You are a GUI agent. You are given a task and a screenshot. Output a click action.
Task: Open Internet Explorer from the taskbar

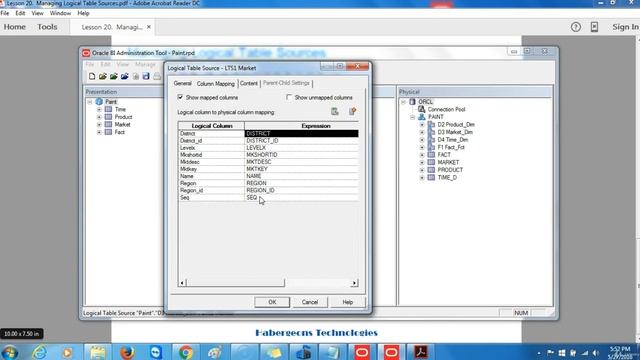pyautogui.click(x=39, y=352)
